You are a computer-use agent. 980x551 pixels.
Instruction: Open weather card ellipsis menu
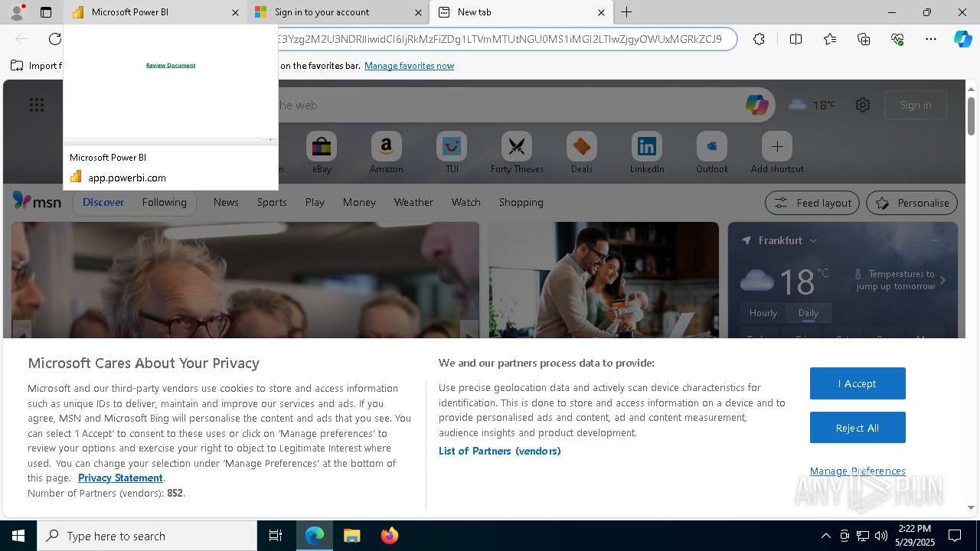coord(934,240)
